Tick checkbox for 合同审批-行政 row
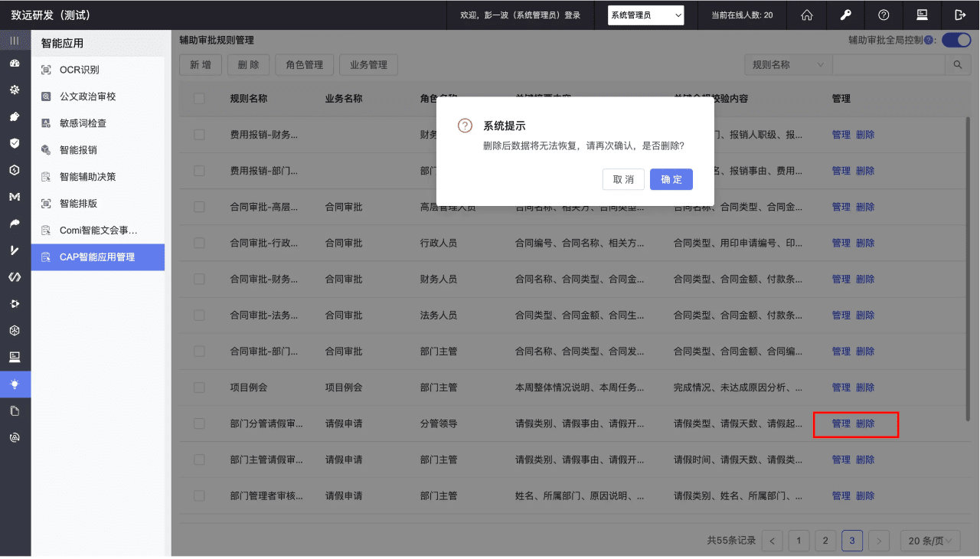 [x=200, y=243]
